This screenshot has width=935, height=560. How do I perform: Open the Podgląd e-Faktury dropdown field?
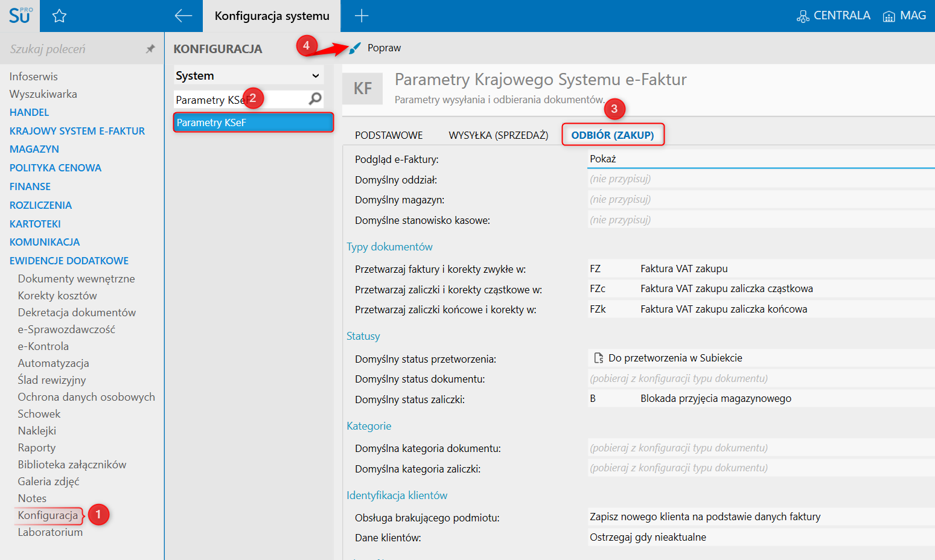[761, 159]
